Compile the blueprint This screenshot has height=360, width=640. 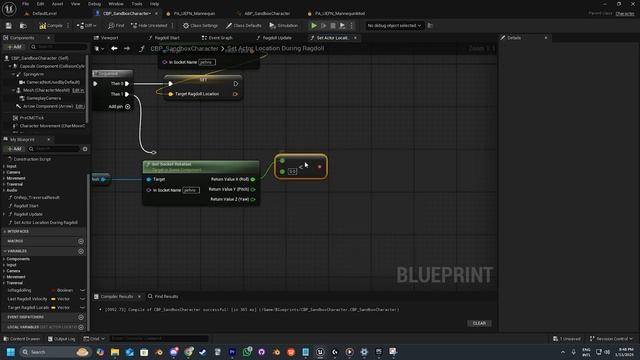tap(51, 26)
